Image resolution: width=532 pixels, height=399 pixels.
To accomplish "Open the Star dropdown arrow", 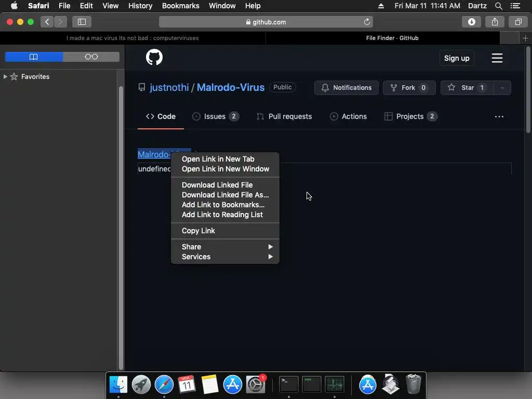I will [502, 88].
